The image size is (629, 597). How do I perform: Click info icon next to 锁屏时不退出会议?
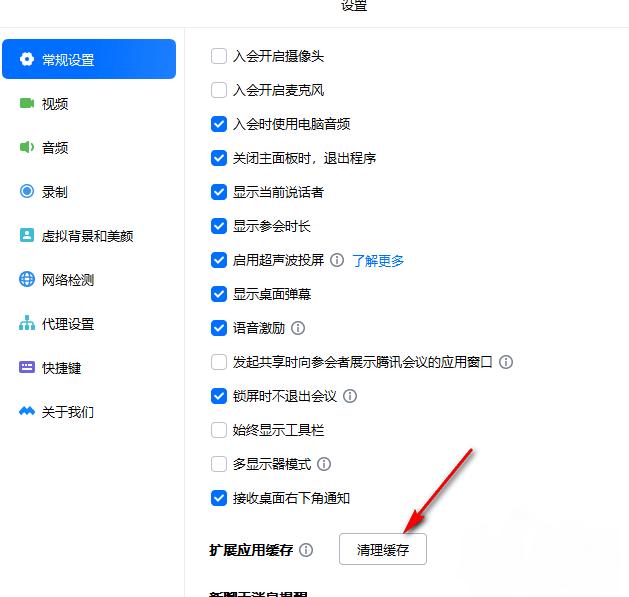pyautogui.click(x=350, y=396)
